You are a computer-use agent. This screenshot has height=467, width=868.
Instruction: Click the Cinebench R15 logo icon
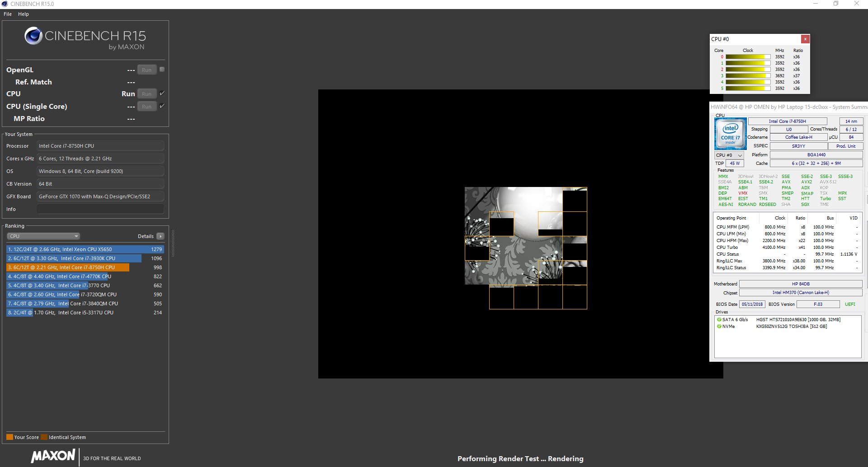33,36
